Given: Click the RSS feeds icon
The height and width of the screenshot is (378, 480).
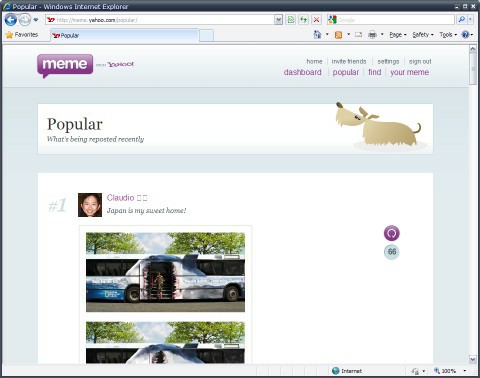Looking at the screenshot, I should (338, 35).
